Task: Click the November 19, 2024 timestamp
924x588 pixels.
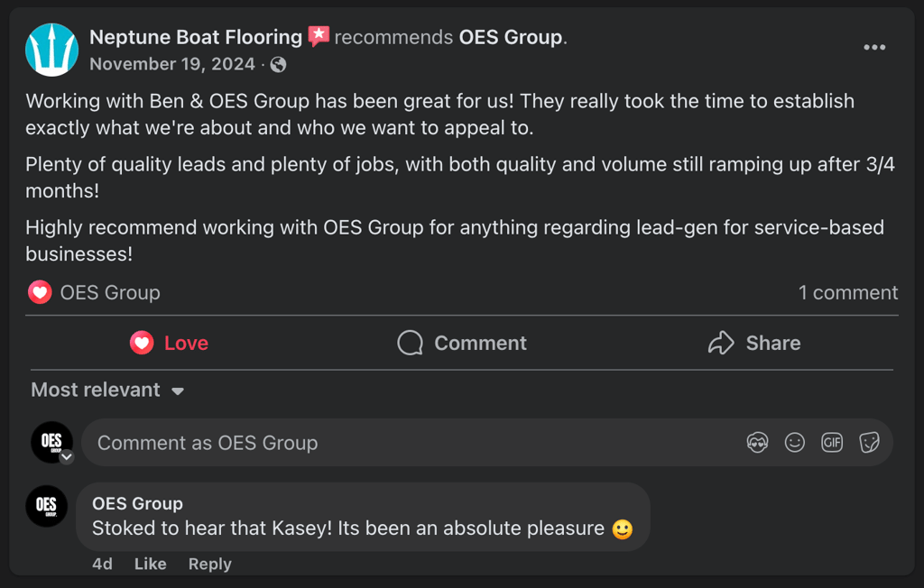Action: [x=172, y=64]
